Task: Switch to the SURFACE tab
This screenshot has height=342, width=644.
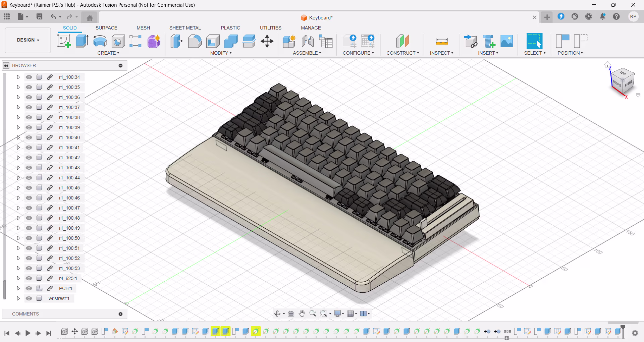Action: click(106, 28)
